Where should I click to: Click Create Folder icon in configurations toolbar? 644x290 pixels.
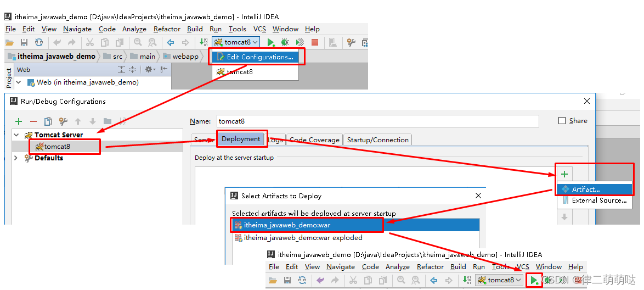pyautogui.click(x=108, y=121)
